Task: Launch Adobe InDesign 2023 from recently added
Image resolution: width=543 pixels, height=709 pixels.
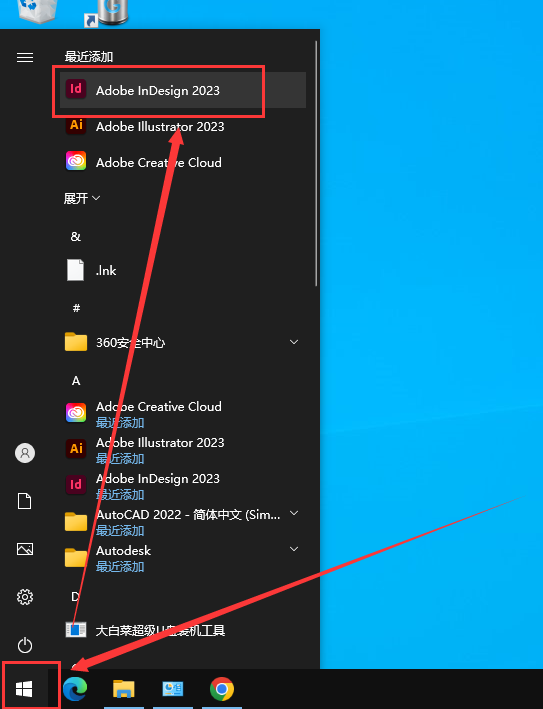Action: click(183, 90)
